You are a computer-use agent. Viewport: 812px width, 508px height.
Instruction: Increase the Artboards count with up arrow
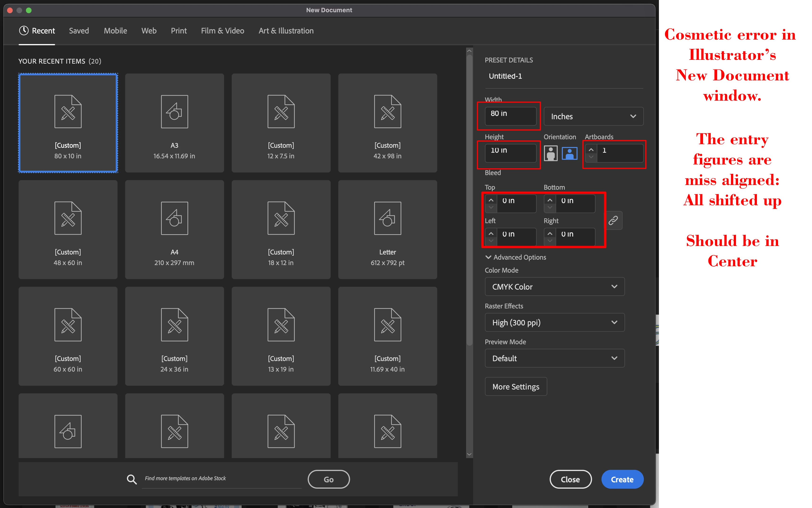(591, 150)
